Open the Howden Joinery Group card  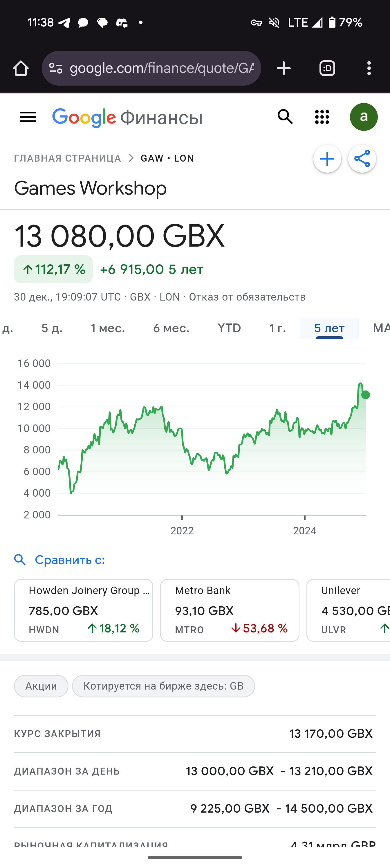(84, 610)
